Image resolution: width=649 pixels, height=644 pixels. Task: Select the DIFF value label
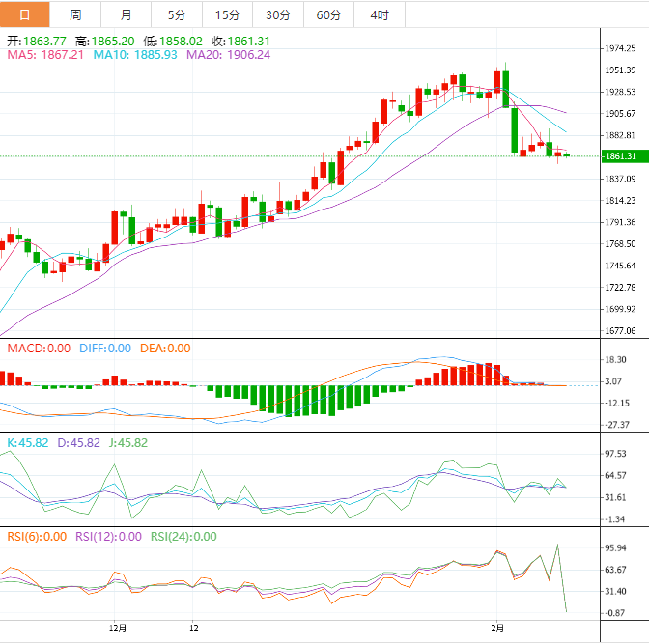pyautogui.click(x=104, y=349)
